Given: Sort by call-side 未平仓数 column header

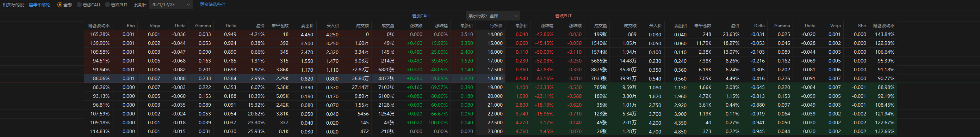Looking at the screenshot, I should click(280, 25).
